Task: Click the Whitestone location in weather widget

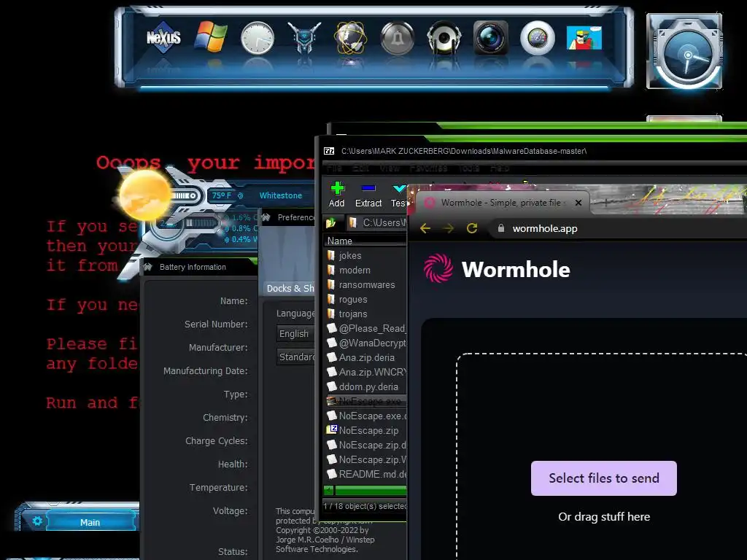Action: pyautogui.click(x=281, y=195)
